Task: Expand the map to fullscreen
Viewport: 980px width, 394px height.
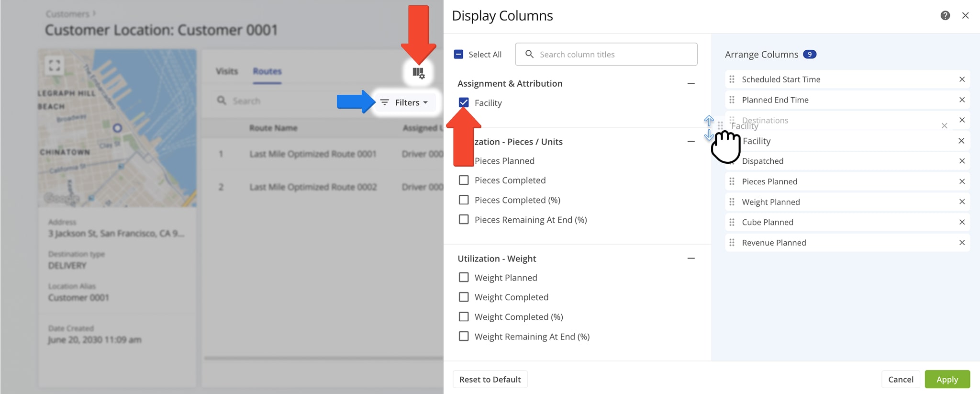Action: pos(55,65)
